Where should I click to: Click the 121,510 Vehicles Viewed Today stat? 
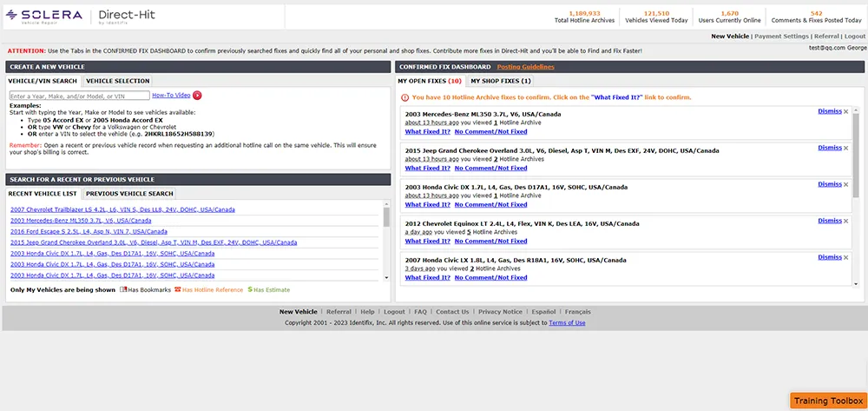(x=656, y=17)
